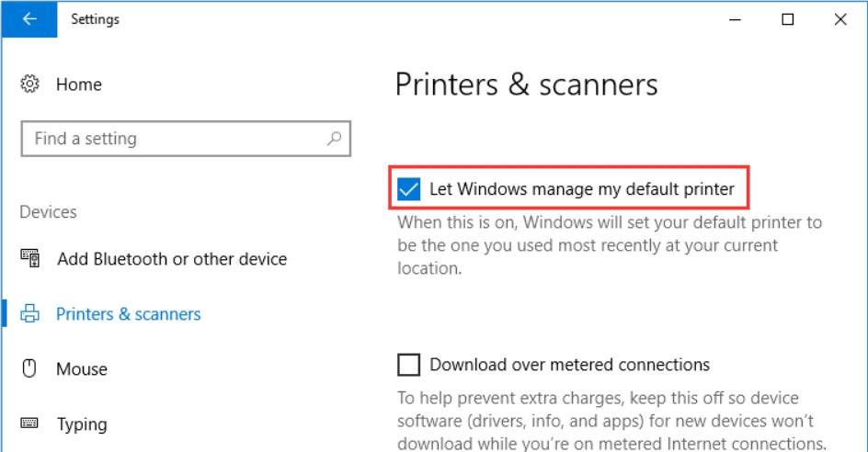
Task: Open Add Bluetooth or other device
Action: click(172, 259)
